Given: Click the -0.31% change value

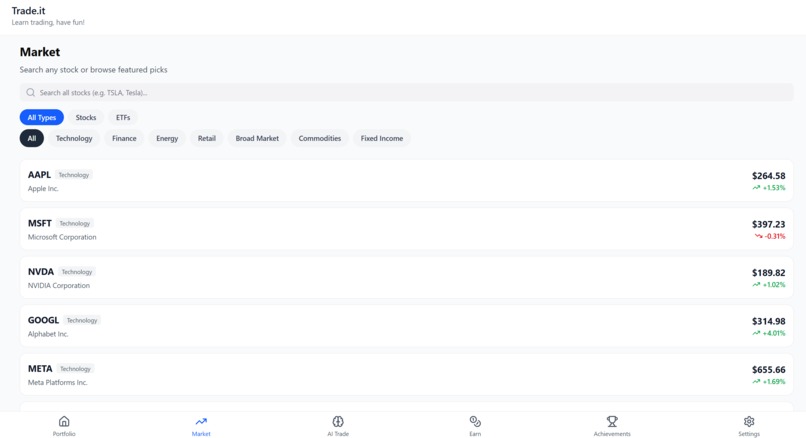Looking at the screenshot, I should tap(775, 236).
